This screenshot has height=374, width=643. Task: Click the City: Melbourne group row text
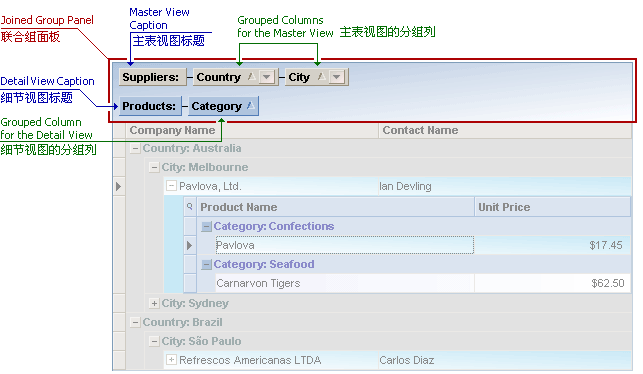(x=205, y=167)
